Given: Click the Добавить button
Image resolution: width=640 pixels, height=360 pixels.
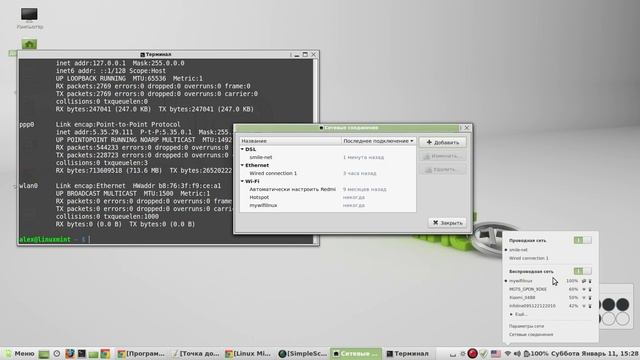Looking at the screenshot, I should (443, 142).
